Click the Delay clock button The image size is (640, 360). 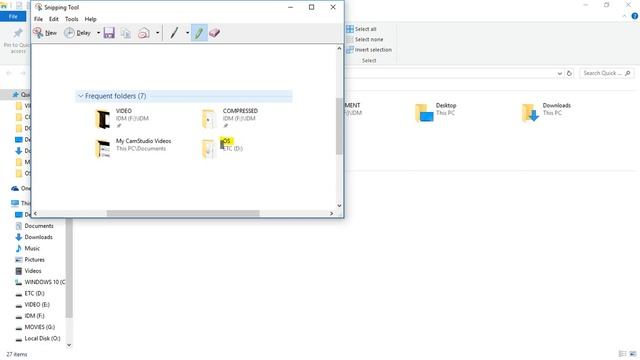[x=77, y=33]
